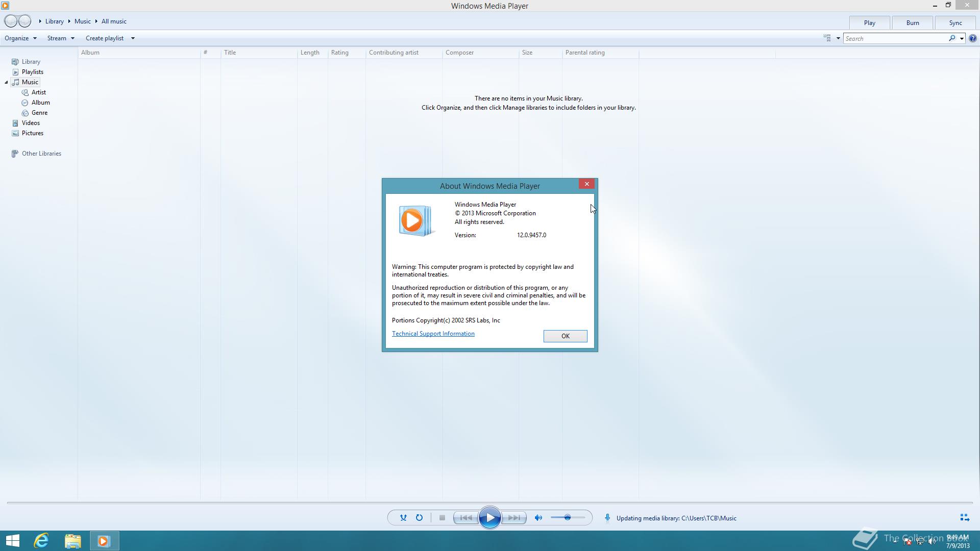980x551 pixels.
Task: Open the Organize menu
Action: tap(20, 38)
